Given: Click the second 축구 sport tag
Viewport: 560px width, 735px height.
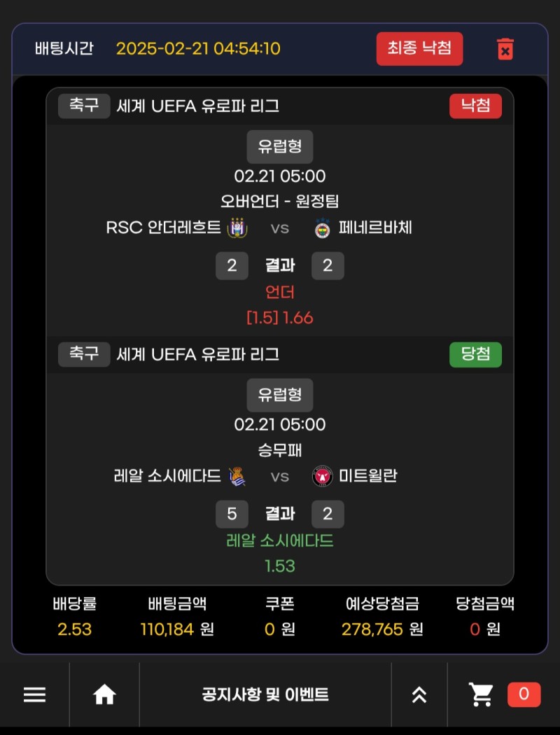Looking at the screenshot, I should [x=84, y=354].
